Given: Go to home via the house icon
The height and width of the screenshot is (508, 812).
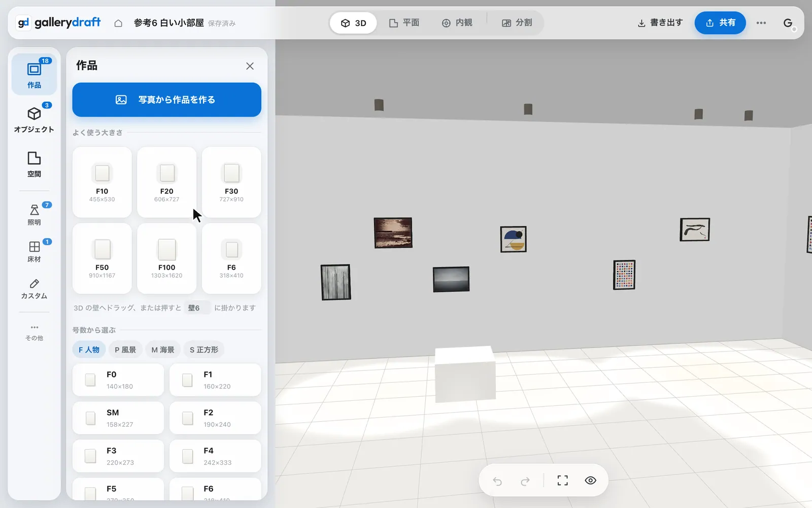Looking at the screenshot, I should [118, 23].
